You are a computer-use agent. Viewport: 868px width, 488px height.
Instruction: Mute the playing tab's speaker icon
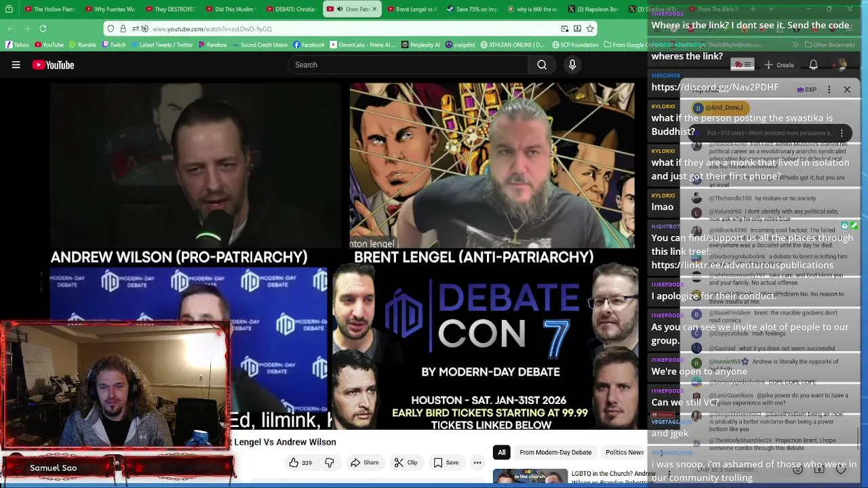(x=340, y=9)
